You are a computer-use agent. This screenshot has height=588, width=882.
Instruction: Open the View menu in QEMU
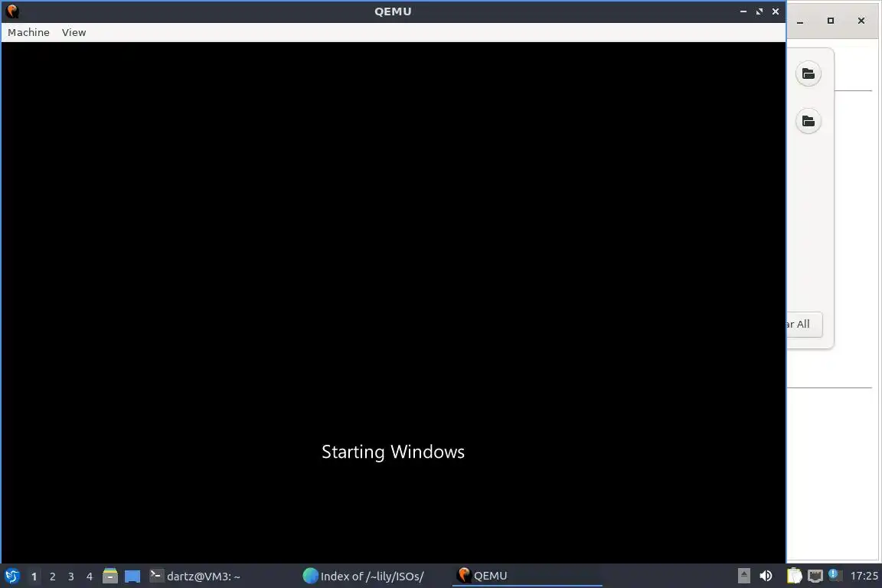tap(73, 33)
